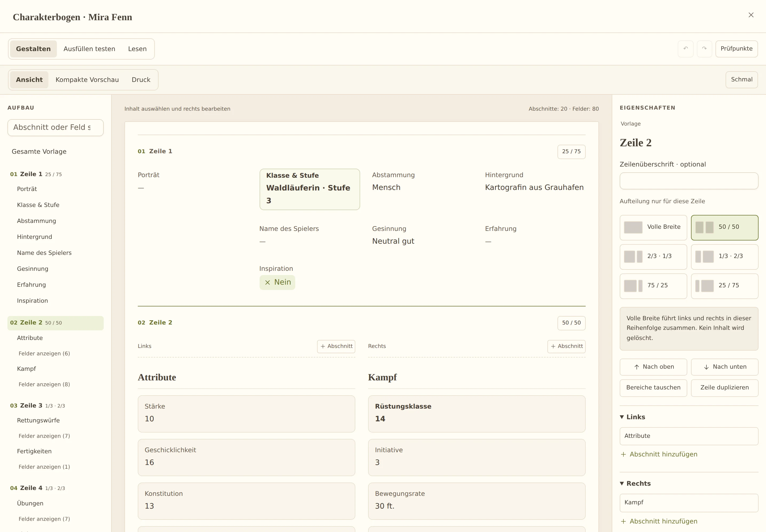The width and height of the screenshot is (766, 532).
Task: Select the Klasse & Stufe field card
Action: [309, 189]
